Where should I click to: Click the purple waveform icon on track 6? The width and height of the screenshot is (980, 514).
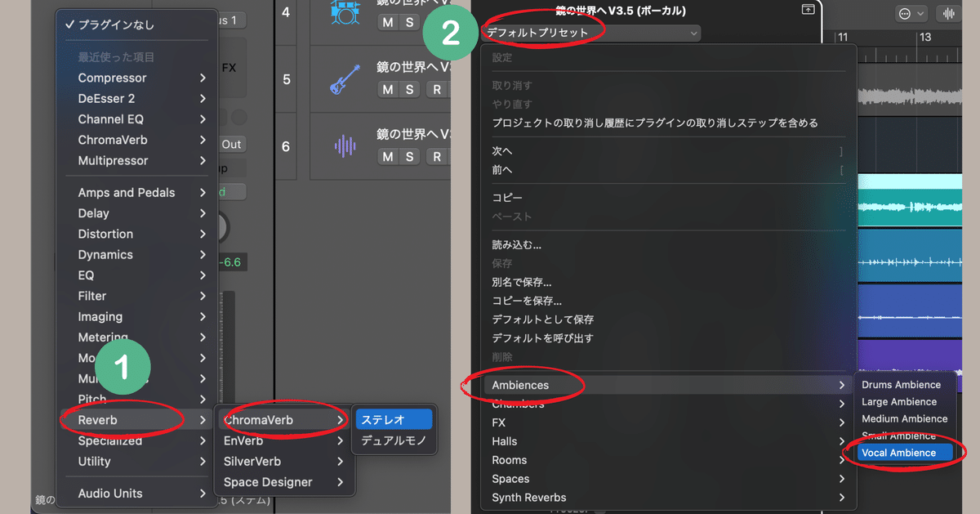(x=345, y=145)
